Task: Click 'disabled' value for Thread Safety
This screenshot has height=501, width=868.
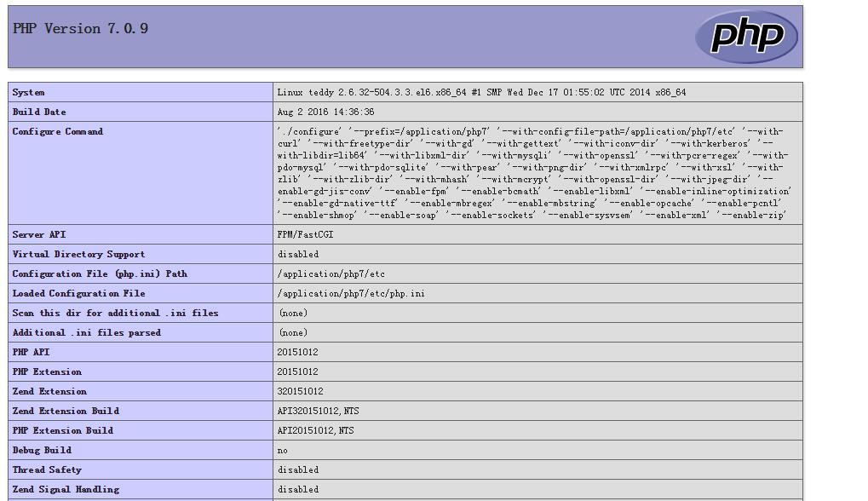Action: coord(298,470)
